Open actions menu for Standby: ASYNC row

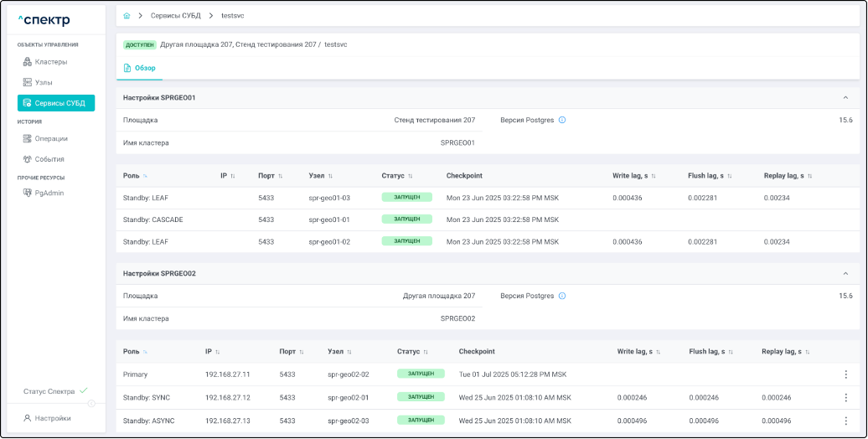pos(845,420)
